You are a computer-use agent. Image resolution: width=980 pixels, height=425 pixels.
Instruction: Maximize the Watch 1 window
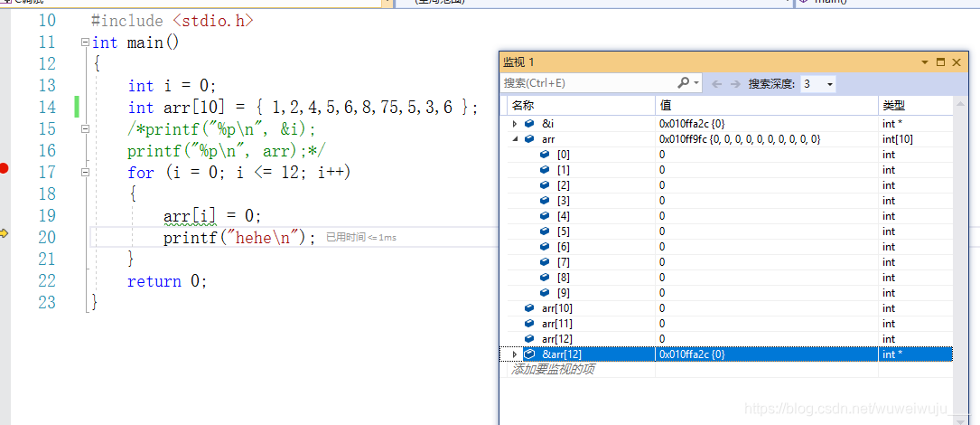click(940, 62)
